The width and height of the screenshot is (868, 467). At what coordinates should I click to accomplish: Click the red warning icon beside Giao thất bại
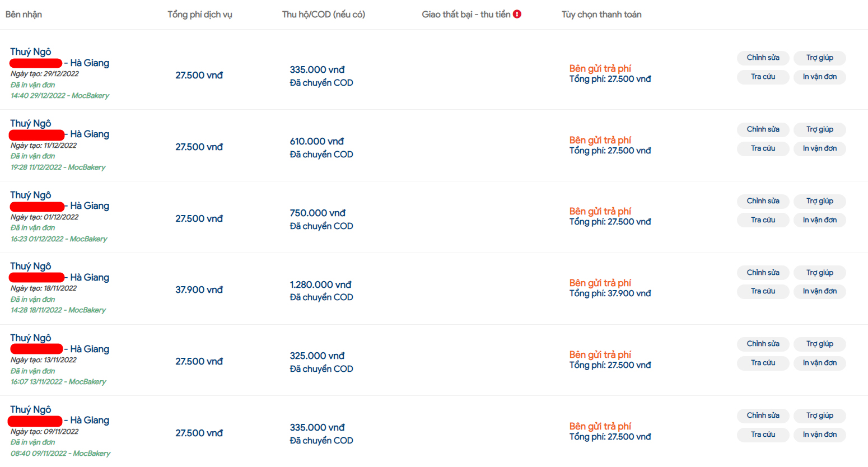(x=517, y=14)
